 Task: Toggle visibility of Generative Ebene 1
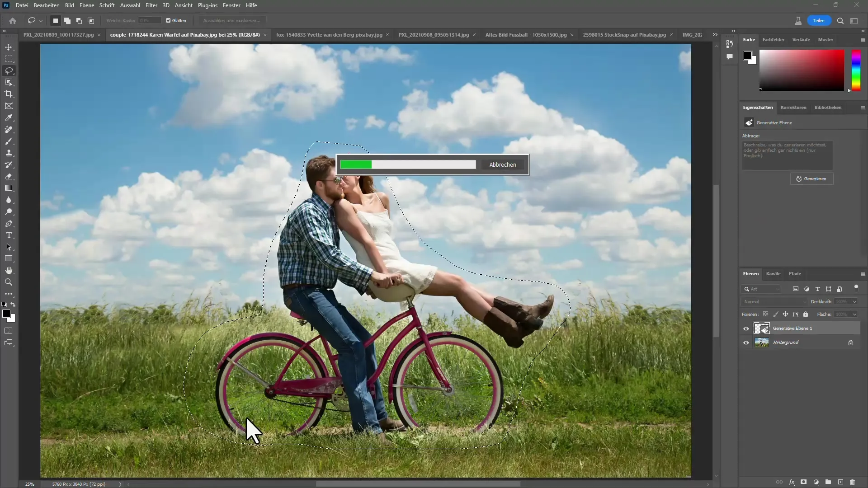point(746,328)
